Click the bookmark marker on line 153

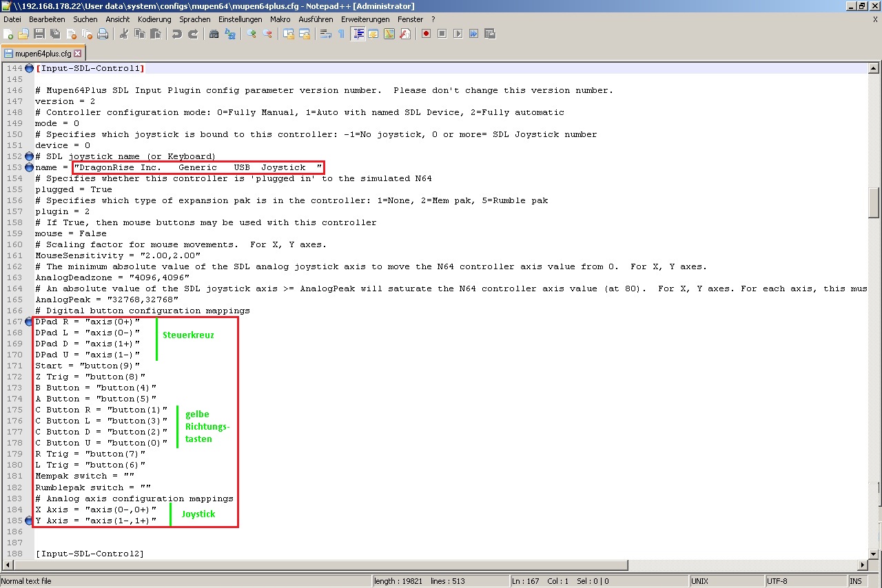pyautogui.click(x=29, y=167)
